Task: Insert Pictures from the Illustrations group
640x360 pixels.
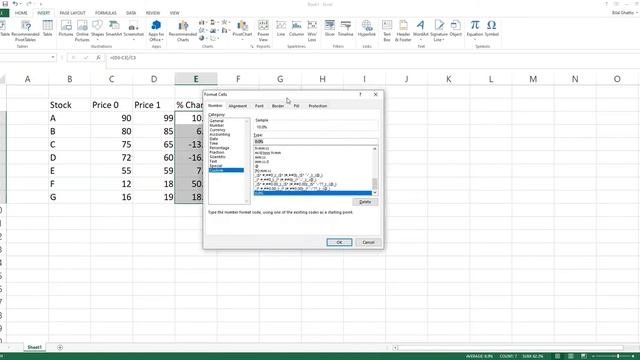Action: [x=66, y=29]
